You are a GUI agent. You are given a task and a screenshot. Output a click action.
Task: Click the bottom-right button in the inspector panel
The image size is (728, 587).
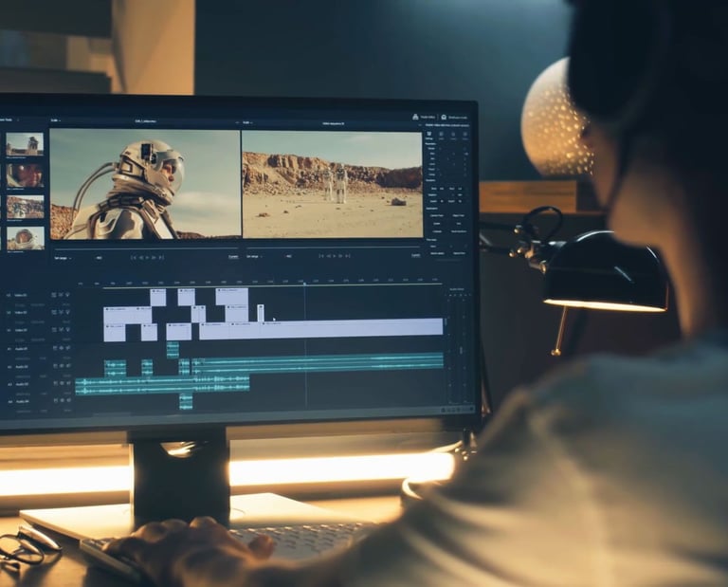point(459,253)
